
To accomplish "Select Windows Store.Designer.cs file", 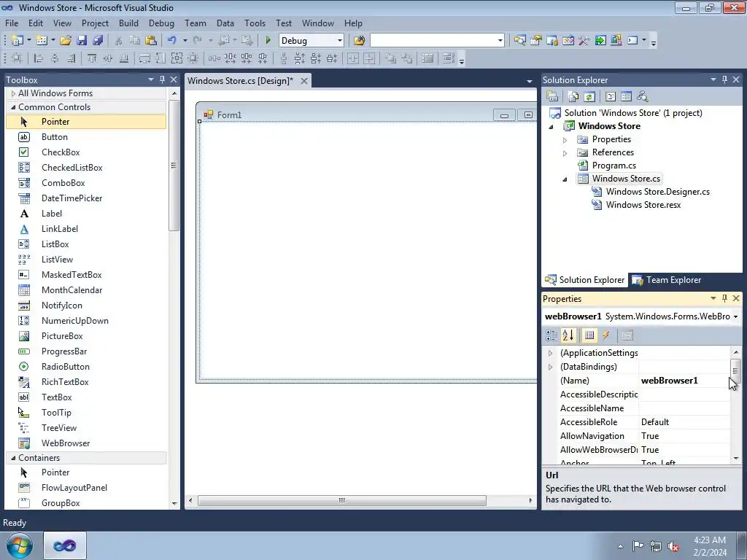I will point(657,192).
